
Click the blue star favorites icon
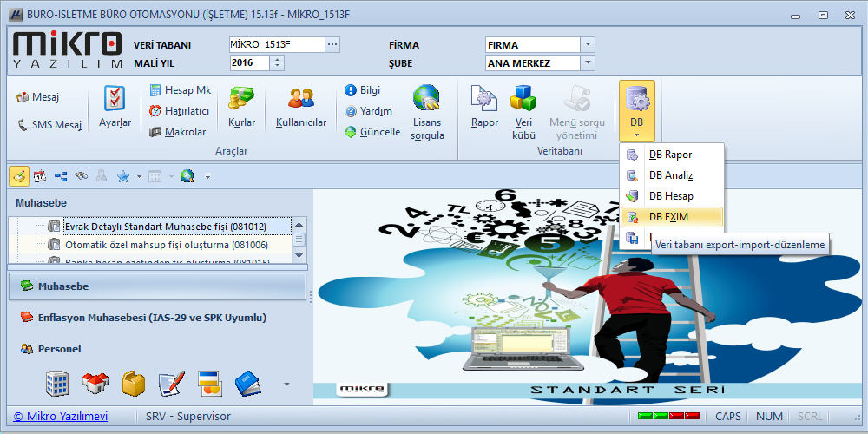pos(123,176)
